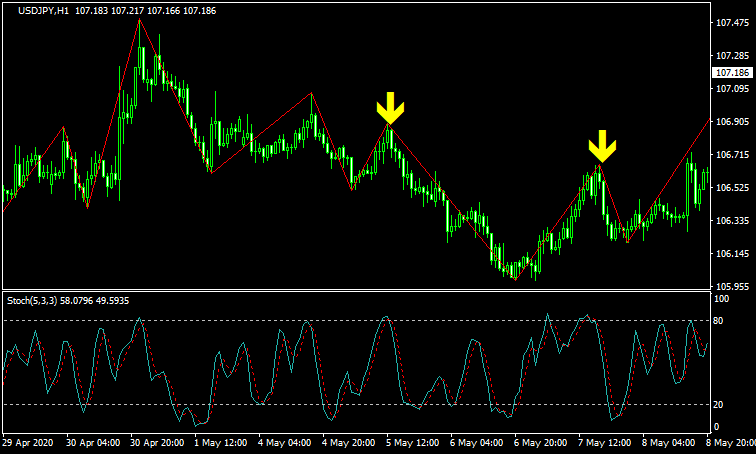The height and width of the screenshot is (454, 756).
Task: Click the 80 overbought level label
Action: 718,320
